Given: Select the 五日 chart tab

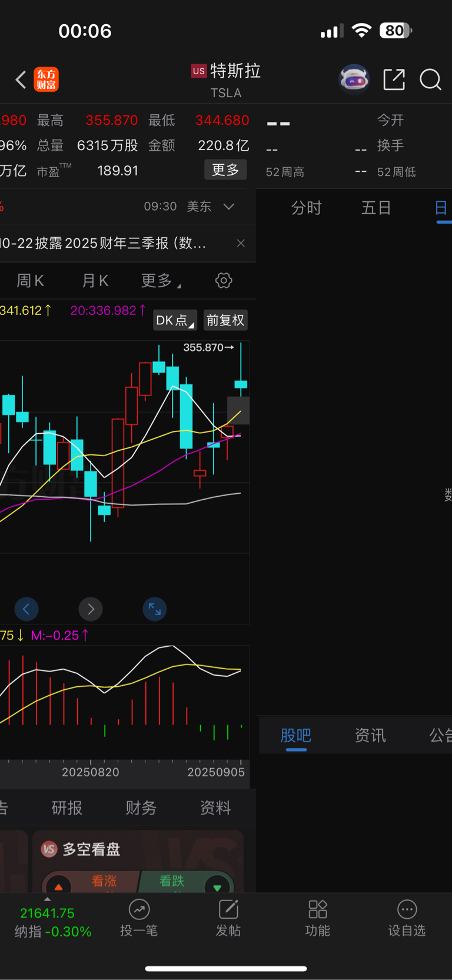Looking at the screenshot, I should 376,208.
